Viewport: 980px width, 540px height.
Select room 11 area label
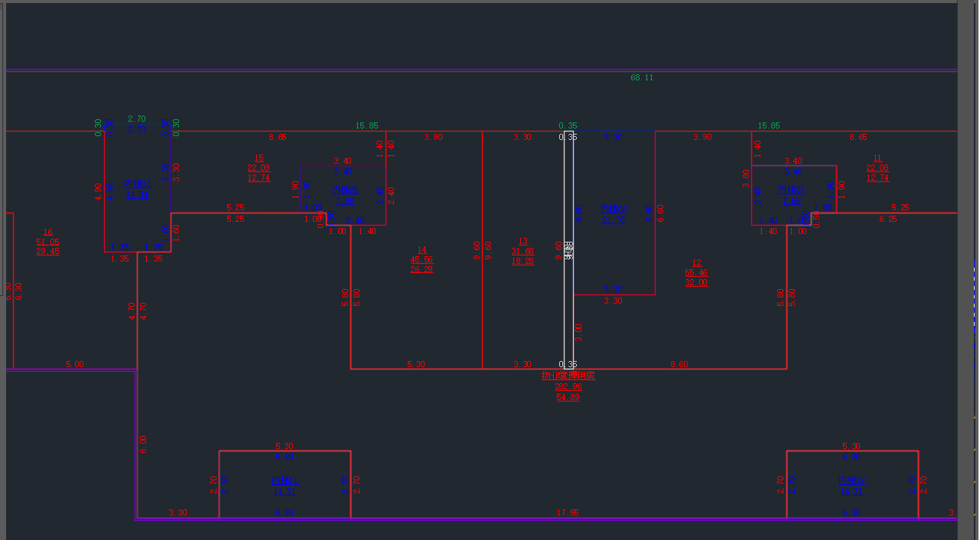tap(877, 168)
